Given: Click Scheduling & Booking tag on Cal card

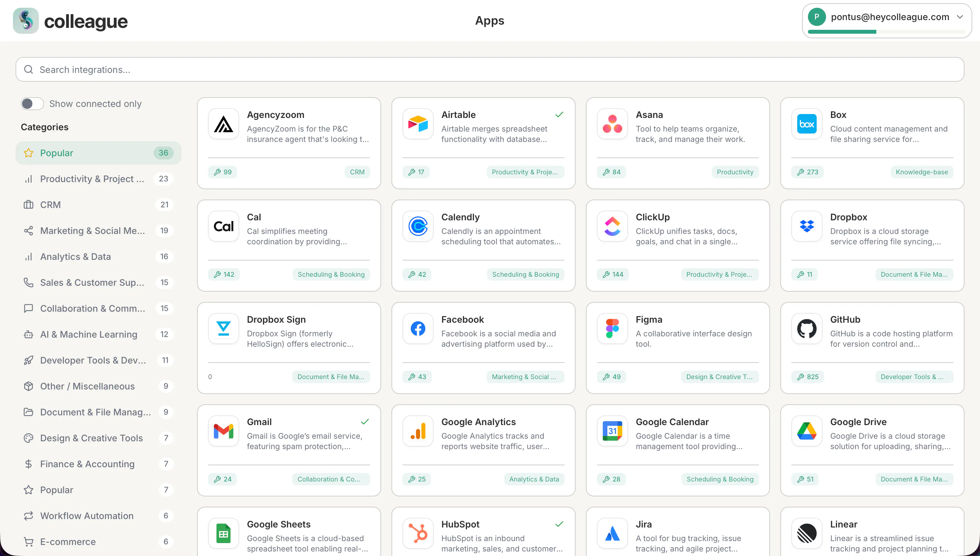Looking at the screenshot, I should click(x=331, y=274).
